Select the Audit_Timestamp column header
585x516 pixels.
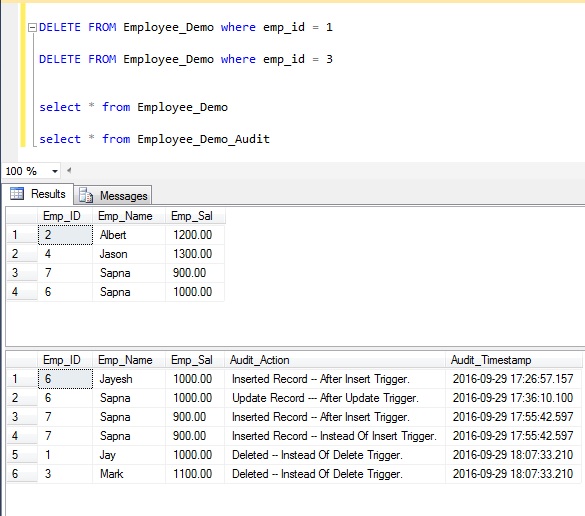pos(514,360)
